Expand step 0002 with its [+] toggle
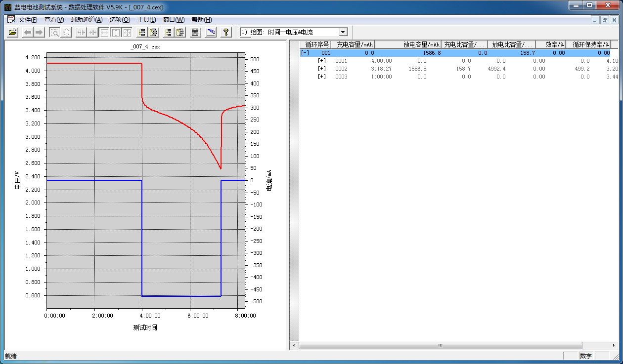This screenshot has height=364, width=623. point(322,69)
